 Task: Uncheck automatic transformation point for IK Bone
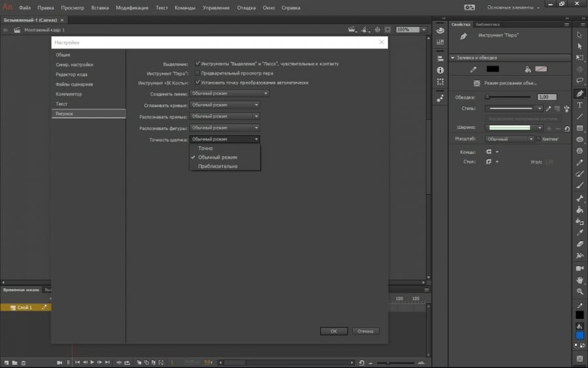coord(197,83)
